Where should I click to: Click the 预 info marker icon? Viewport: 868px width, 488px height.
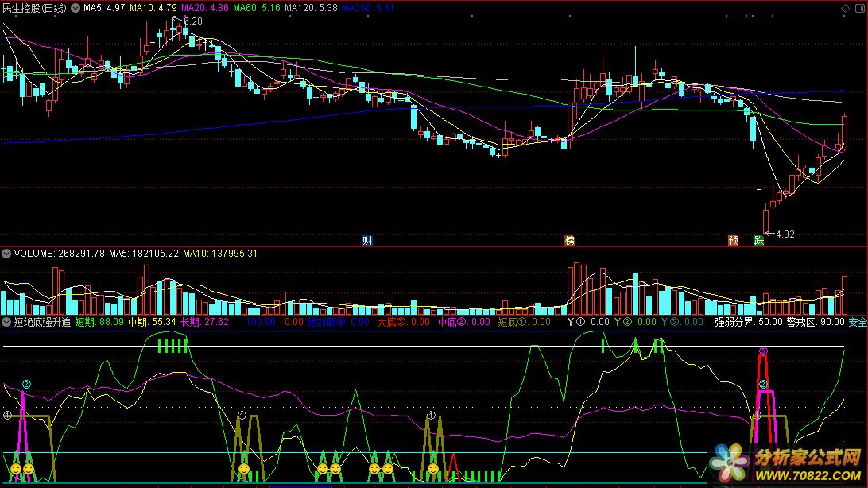(732, 239)
